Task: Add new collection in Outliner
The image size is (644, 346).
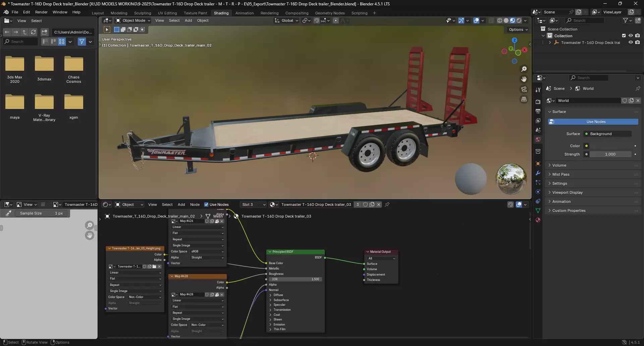Action: [x=638, y=21]
